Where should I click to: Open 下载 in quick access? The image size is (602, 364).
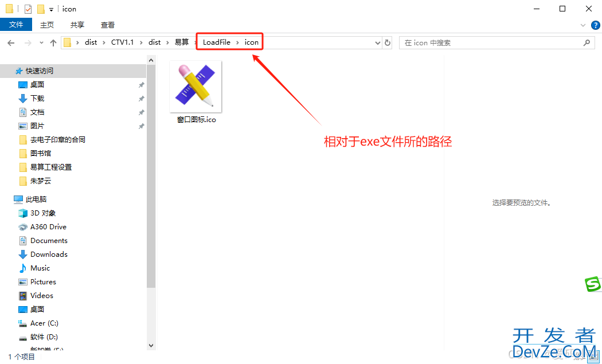coord(37,98)
